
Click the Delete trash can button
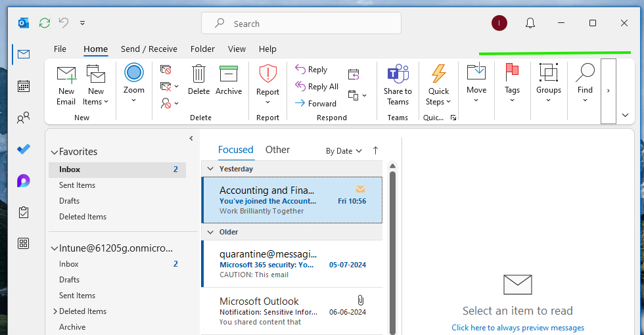198,80
